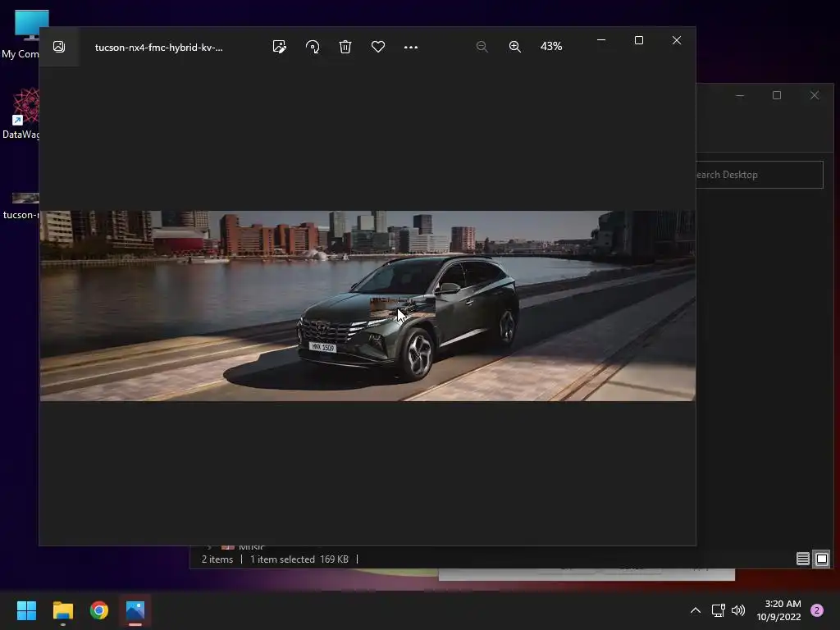Close the Photos window
840x630 pixels.
677,40
